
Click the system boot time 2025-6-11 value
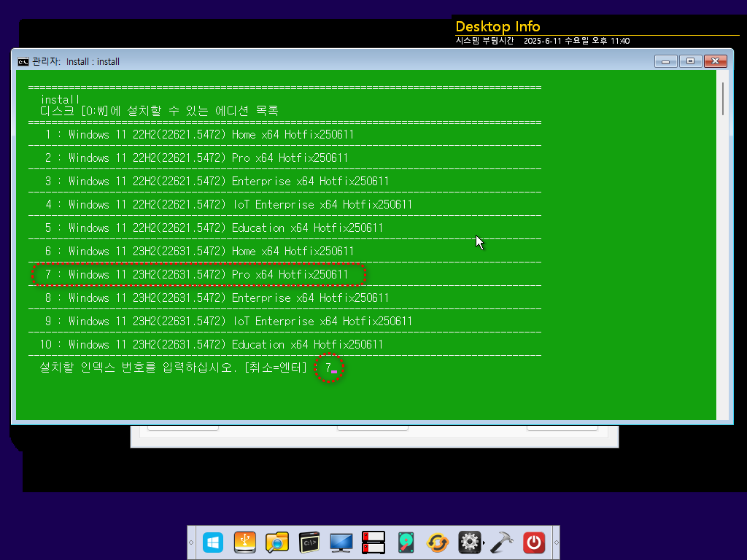pos(577,41)
